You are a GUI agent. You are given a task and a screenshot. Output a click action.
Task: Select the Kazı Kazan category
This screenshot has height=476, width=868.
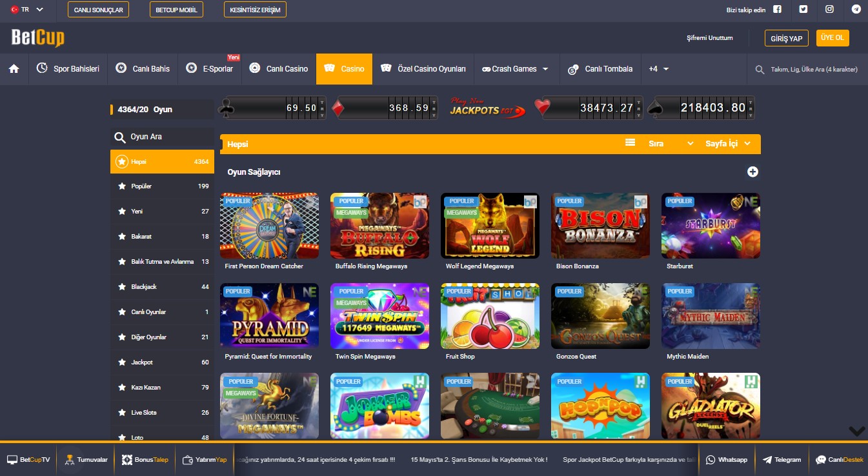click(x=162, y=388)
